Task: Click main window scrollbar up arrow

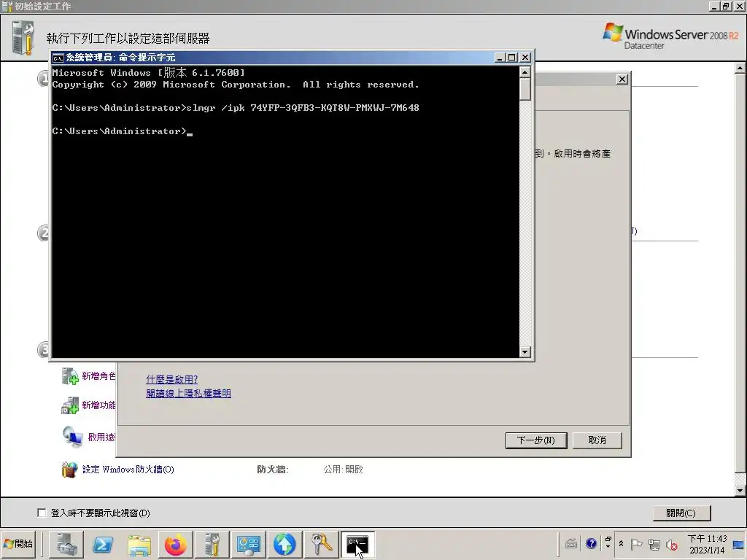Action: pyautogui.click(x=740, y=68)
